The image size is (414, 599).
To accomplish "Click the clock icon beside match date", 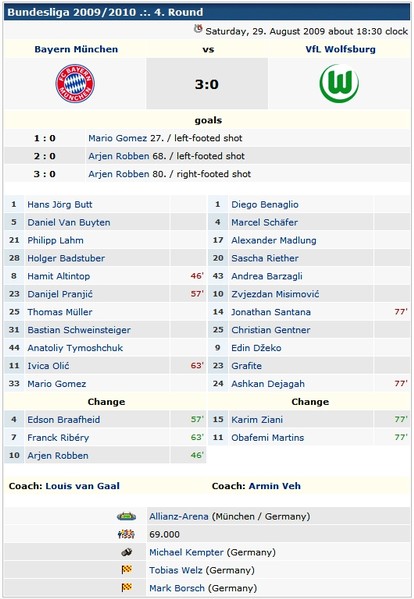I will point(198,29).
